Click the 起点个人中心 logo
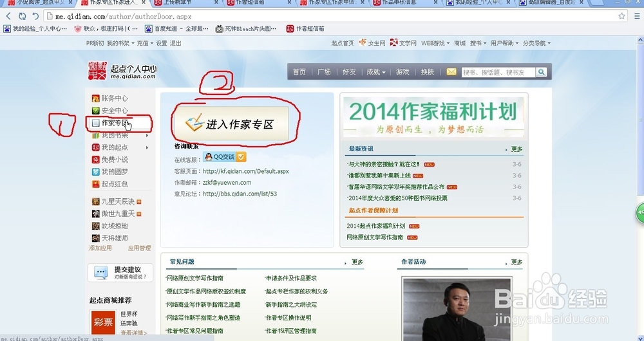 [122, 71]
